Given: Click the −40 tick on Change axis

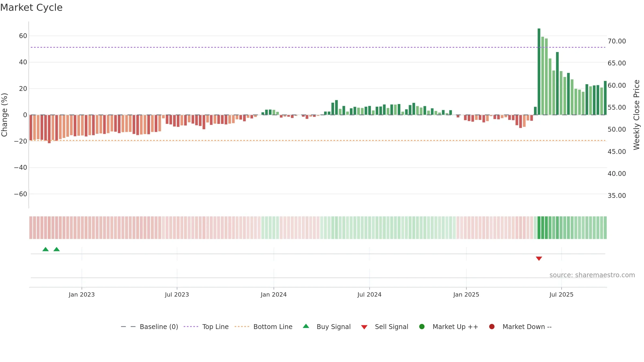Looking at the screenshot, I should [x=21, y=168].
